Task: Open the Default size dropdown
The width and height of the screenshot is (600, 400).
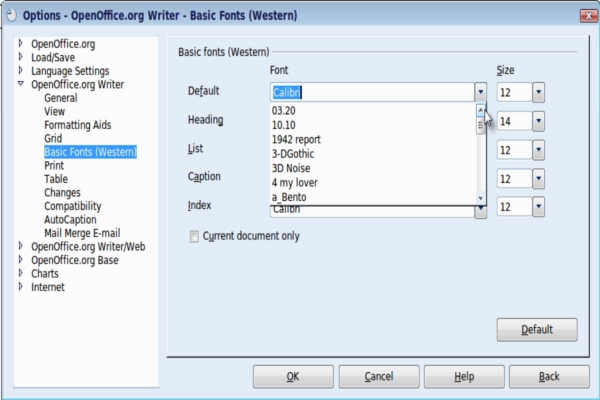Action: click(538, 92)
